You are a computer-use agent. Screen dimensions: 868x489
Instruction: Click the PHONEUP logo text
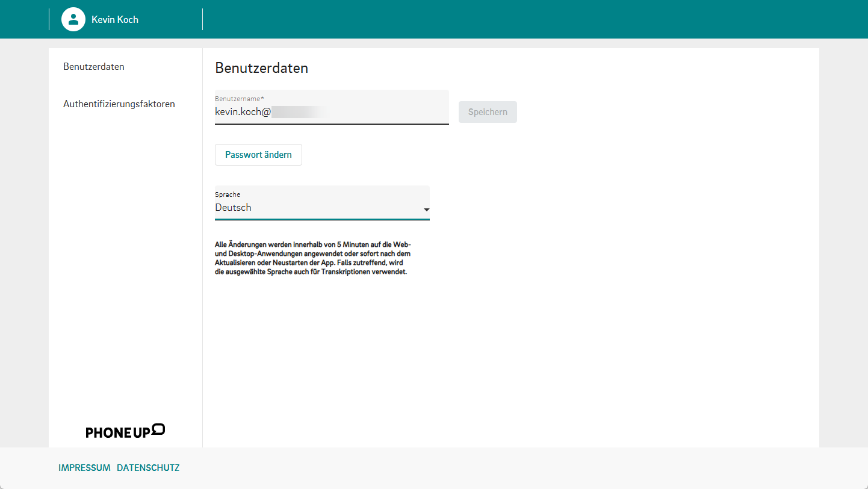point(117,432)
